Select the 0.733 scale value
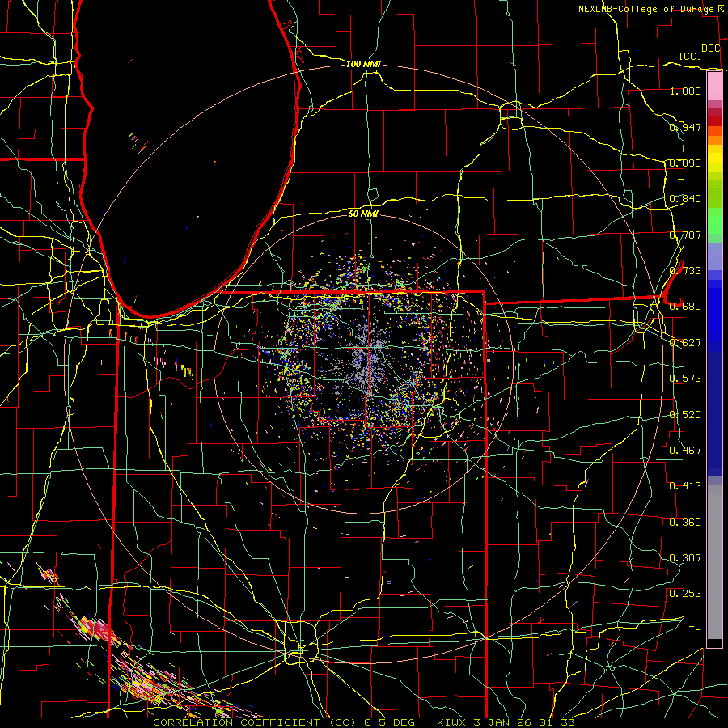 [x=685, y=271]
